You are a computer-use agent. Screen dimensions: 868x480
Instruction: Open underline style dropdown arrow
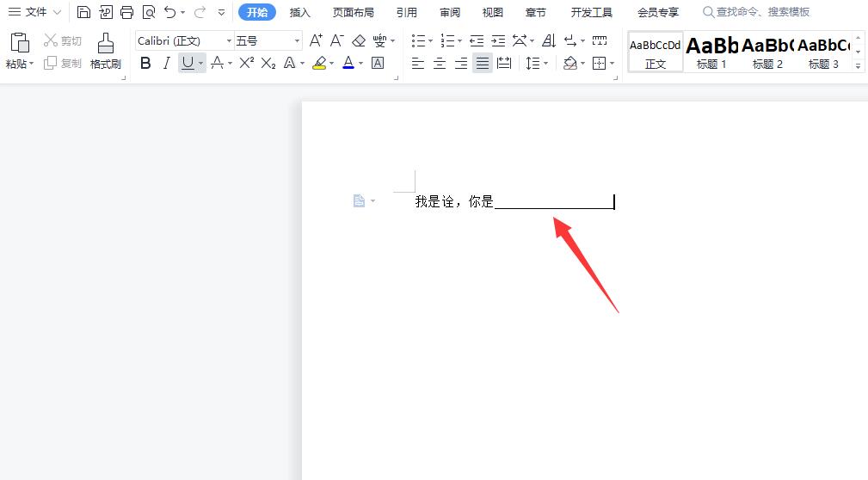pyautogui.click(x=200, y=64)
